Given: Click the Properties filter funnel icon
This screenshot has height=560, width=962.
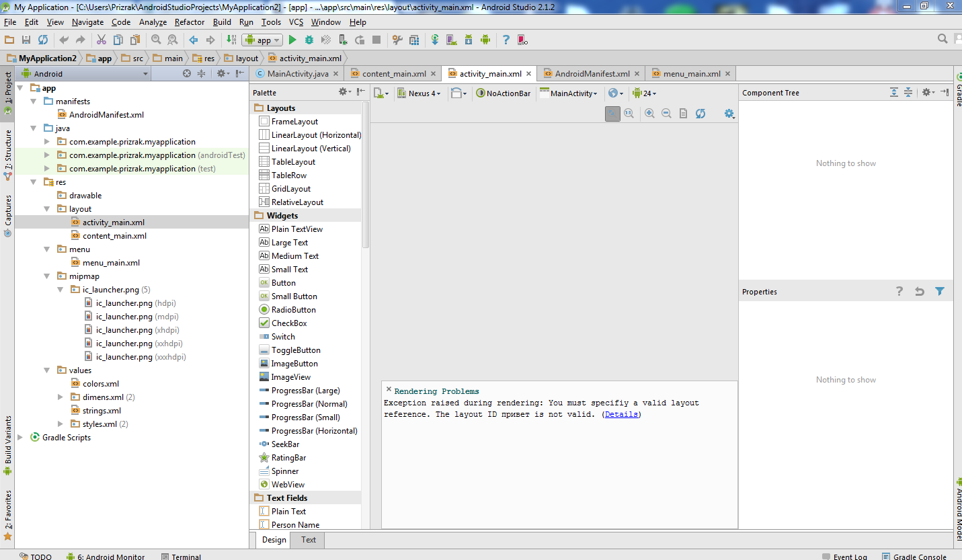Looking at the screenshot, I should click(x=940, y=291).
